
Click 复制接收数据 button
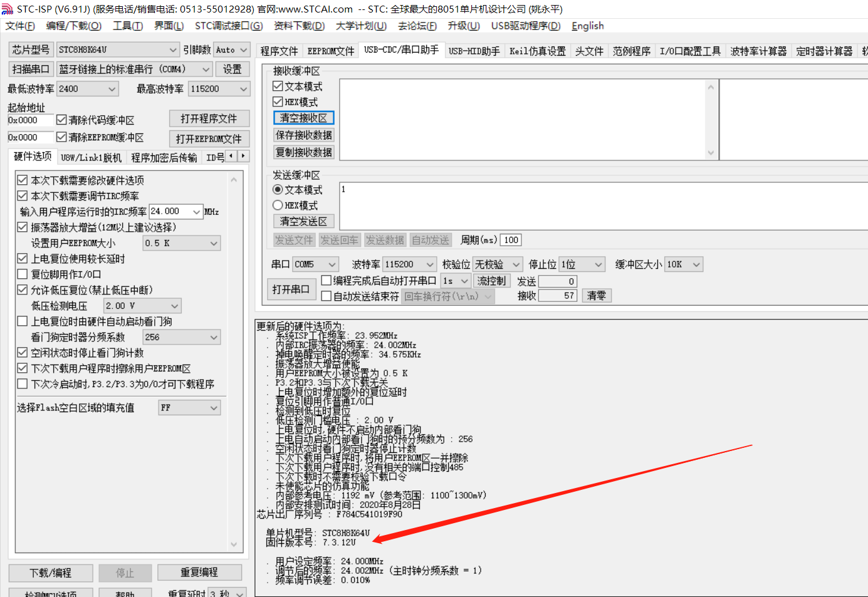[304, 152]
